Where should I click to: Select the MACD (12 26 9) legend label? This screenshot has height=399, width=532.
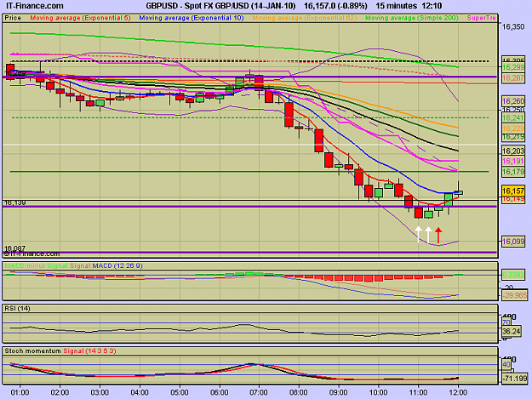tap(117, 265)
